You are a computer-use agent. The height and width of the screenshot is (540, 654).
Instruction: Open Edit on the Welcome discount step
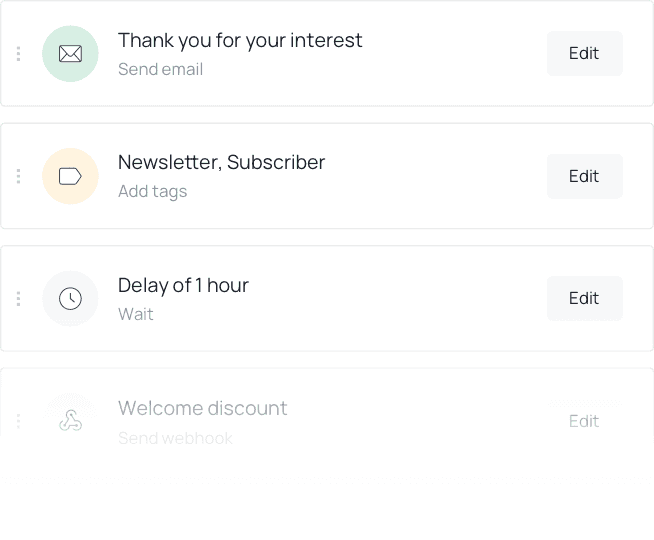pos(584,421)
